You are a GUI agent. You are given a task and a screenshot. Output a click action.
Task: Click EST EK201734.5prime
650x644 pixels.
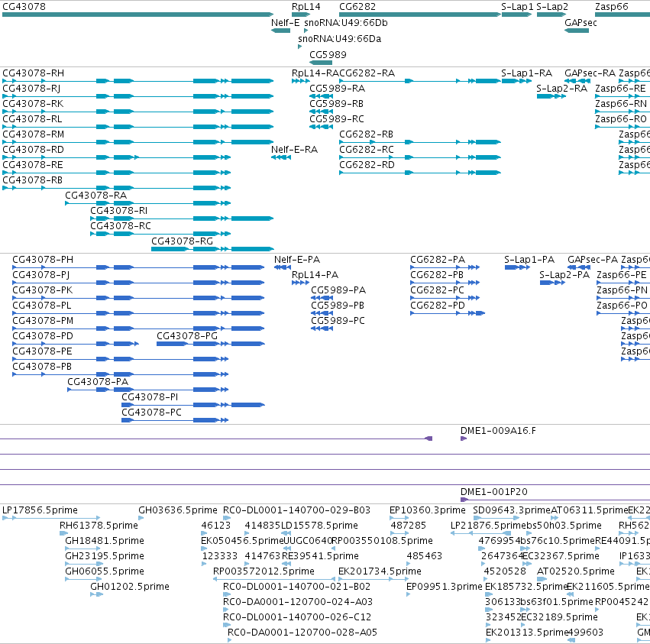coord(380,571)
